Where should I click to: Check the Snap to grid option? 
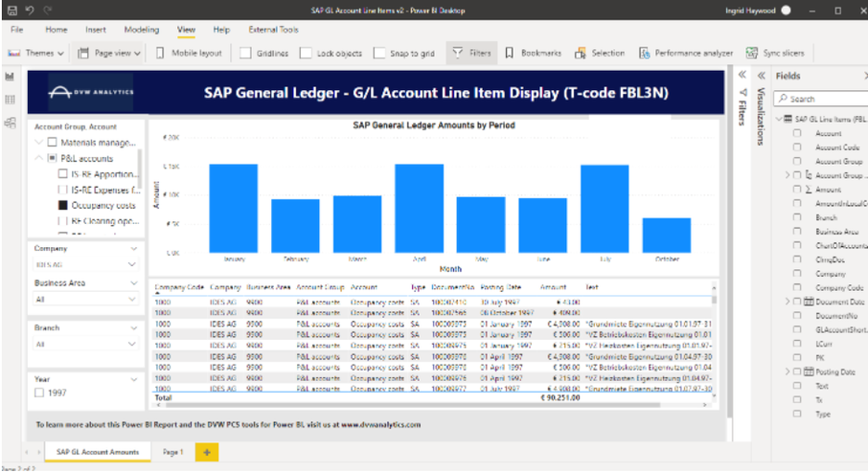point(380,54)
